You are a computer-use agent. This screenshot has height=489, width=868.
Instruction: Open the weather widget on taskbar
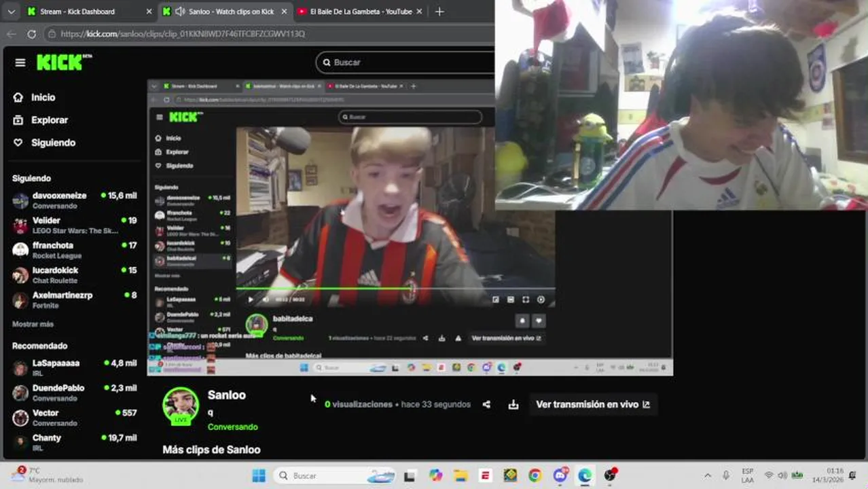pos(48,475)
